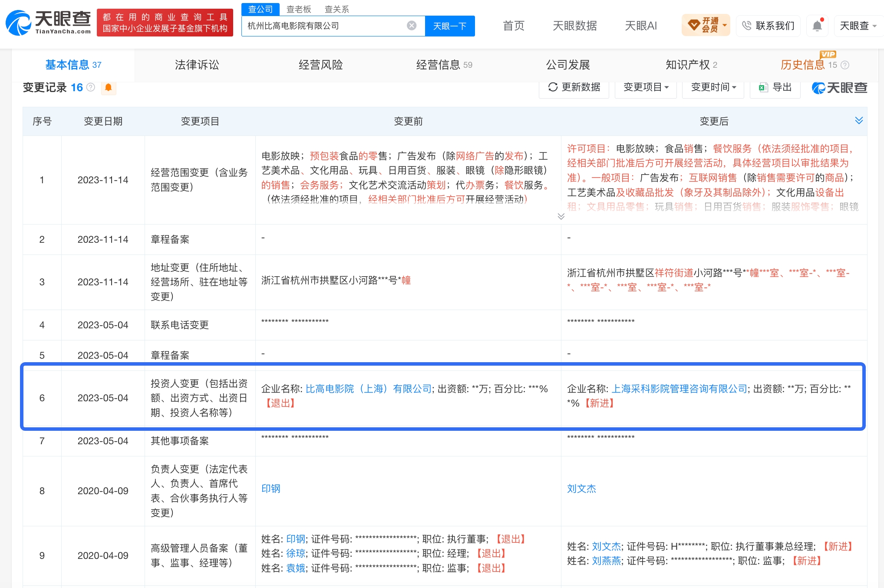The width and height of the screenshot is (884, 588).
Task: Open the 开通会员 VIP button
Action: click(x=706, y=25)
